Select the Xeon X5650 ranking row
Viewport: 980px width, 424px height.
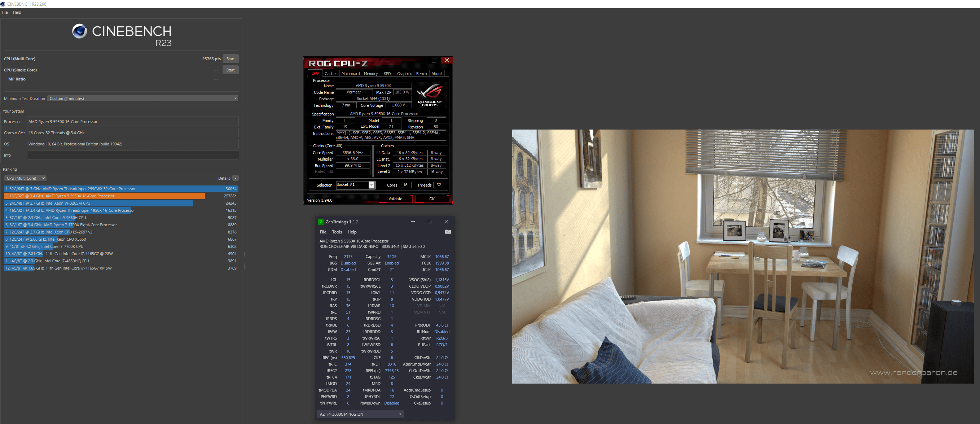point(121,239)
